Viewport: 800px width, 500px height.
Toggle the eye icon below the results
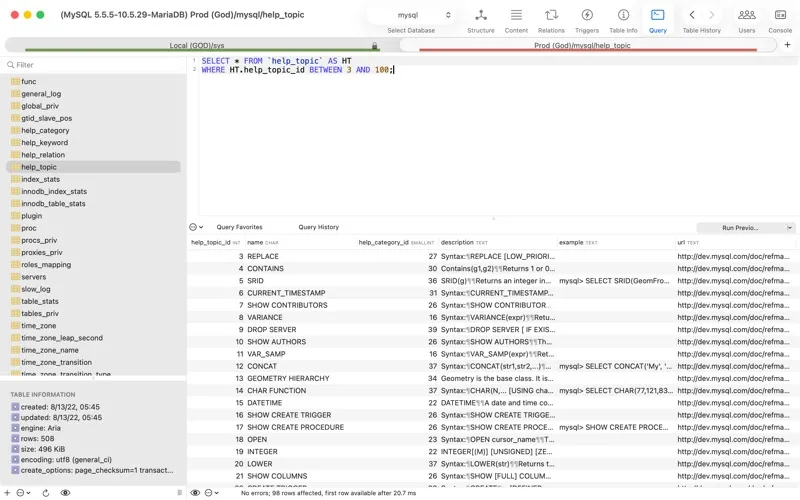tap(195, 493)
